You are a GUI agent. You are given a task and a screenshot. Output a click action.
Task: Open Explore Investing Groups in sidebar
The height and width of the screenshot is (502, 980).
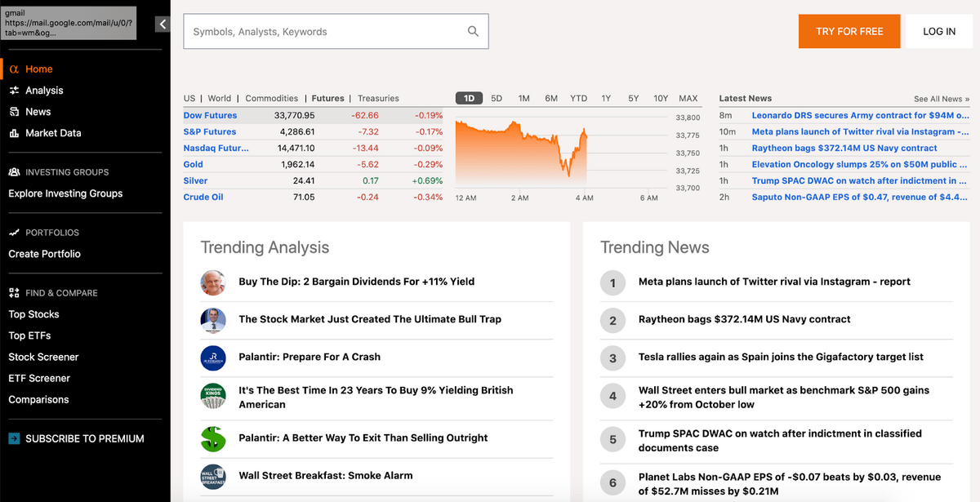click(65, 193)
